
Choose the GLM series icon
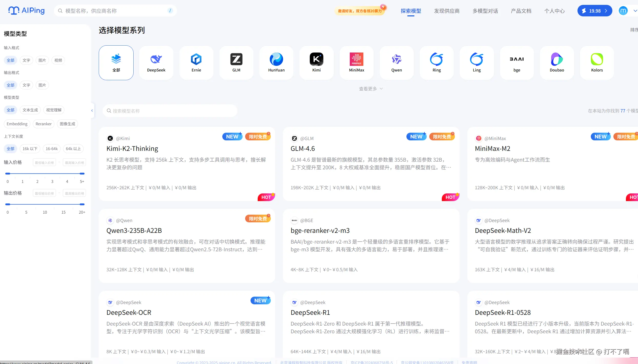[236, 63]
